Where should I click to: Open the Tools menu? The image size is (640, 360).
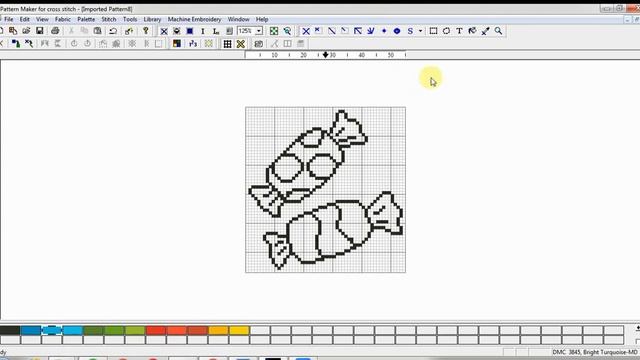(x=130, y=19)
